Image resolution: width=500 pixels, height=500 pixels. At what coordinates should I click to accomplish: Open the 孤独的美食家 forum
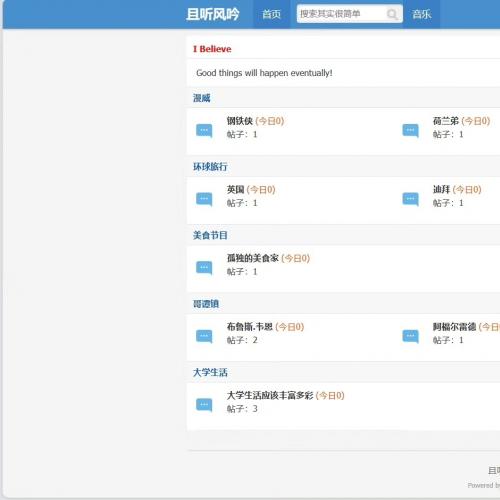pos(253,258)
